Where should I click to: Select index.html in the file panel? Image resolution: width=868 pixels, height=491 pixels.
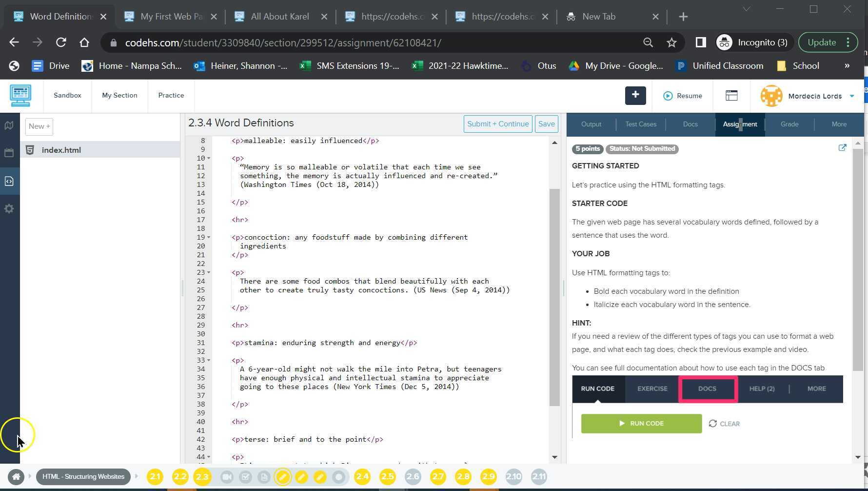click(61, 150)
